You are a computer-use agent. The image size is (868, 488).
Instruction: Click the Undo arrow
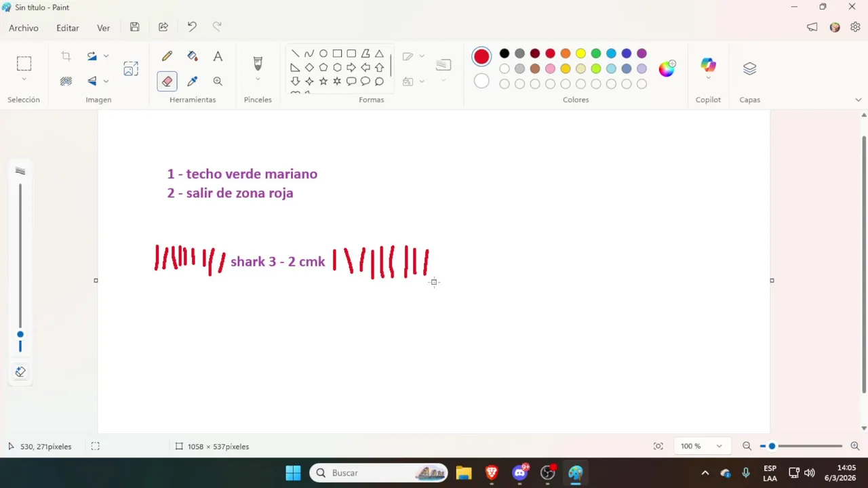[192, 27]
